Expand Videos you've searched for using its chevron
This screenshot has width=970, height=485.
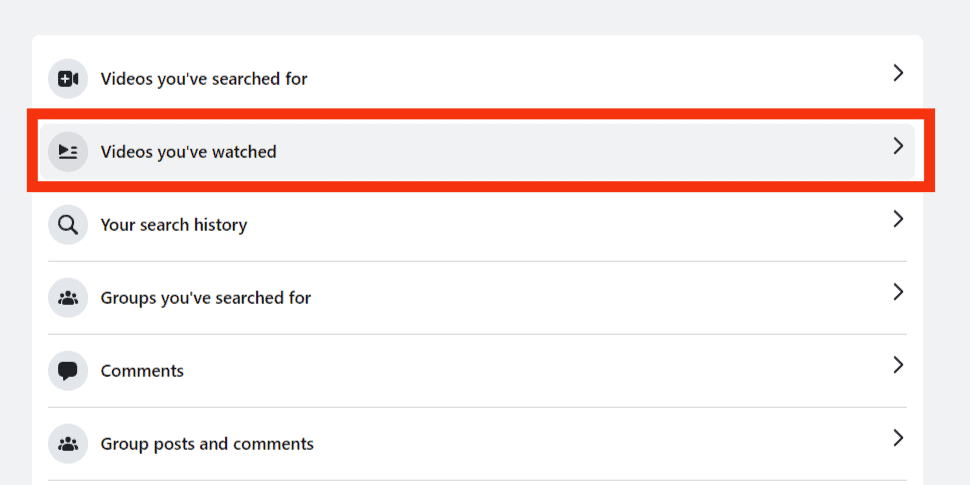[x=898, y=73]
